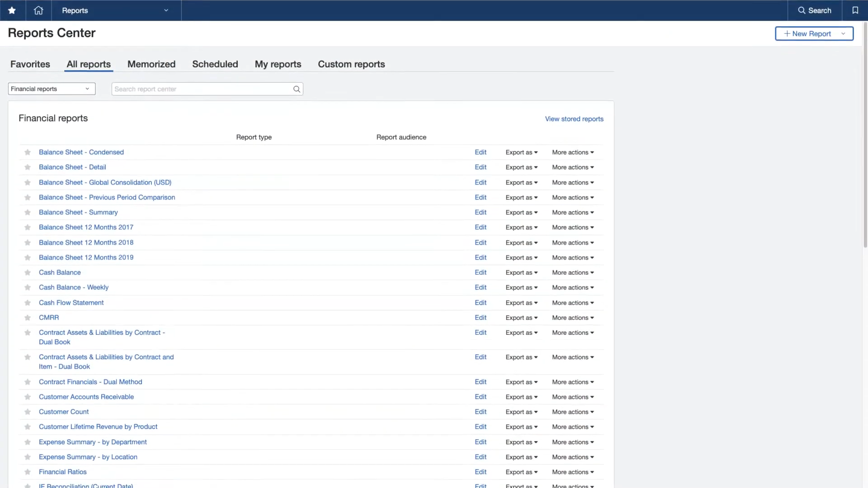Image resolution: width=868 pixels, height=488 pixels.
Task: Open the Reports navigation dropdown
Action: pyautogui.click(x=116, y=10)
